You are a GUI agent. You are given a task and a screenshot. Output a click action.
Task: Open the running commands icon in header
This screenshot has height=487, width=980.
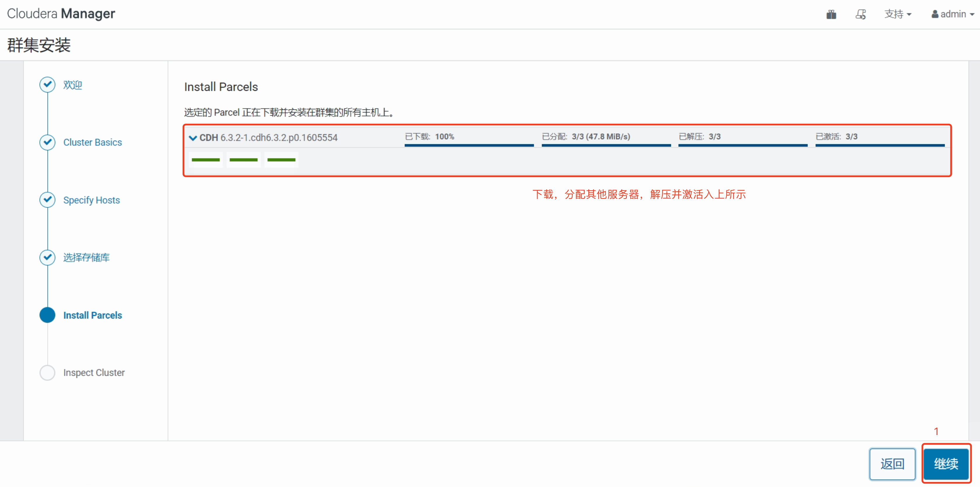coord(861,15)
